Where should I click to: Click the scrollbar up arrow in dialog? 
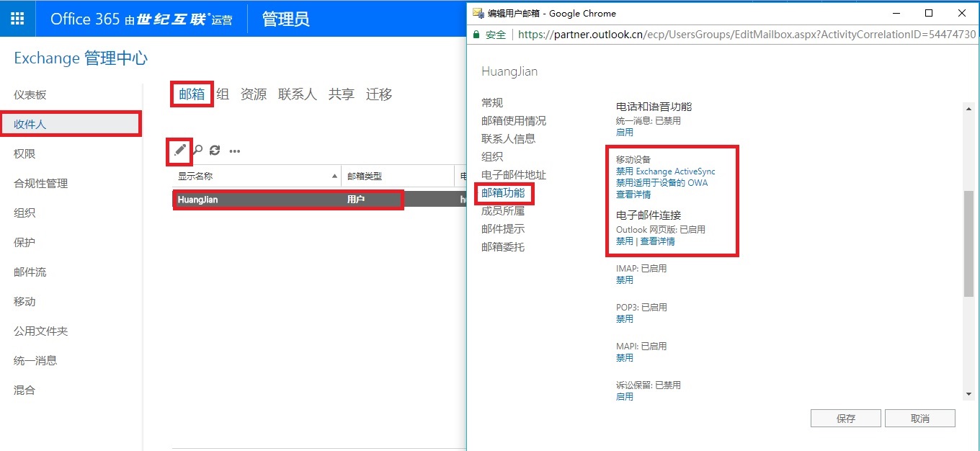tap(968, 109)
